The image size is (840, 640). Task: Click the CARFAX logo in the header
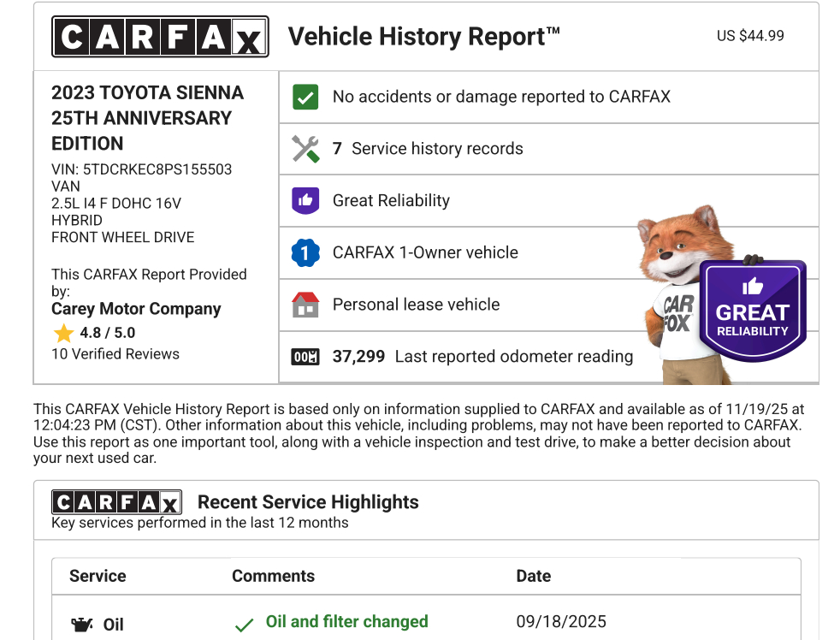click(160, 37)
